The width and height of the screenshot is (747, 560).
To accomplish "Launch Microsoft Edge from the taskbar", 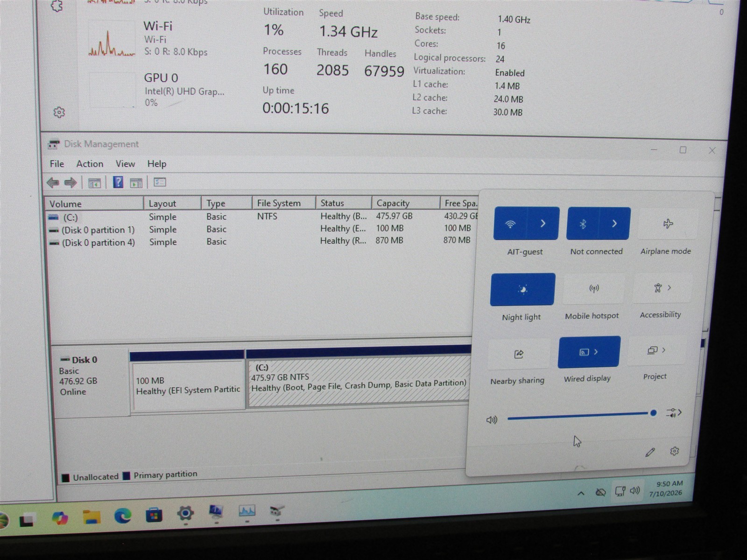I will coord(123,516).
